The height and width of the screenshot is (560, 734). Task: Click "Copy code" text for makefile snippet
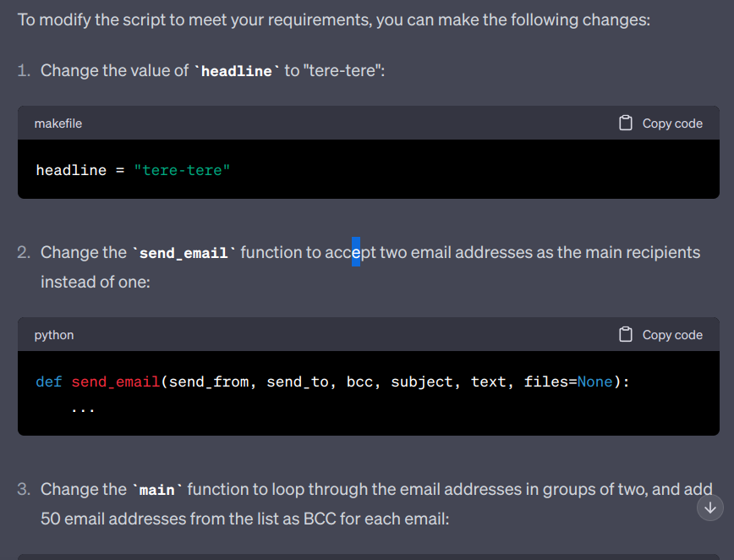pos(672,124)
